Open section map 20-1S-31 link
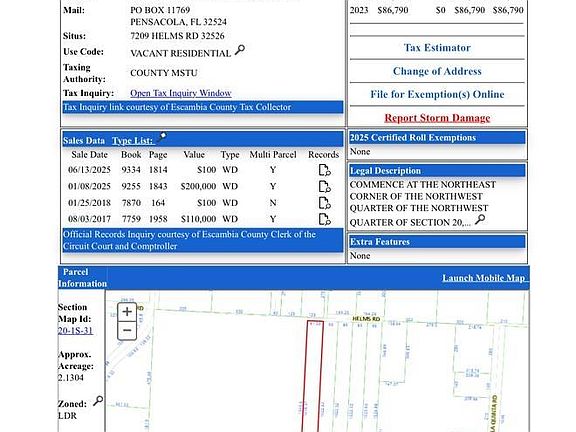Image resolution: width=576 pixels, height=432 pixels. coord(75,331)
